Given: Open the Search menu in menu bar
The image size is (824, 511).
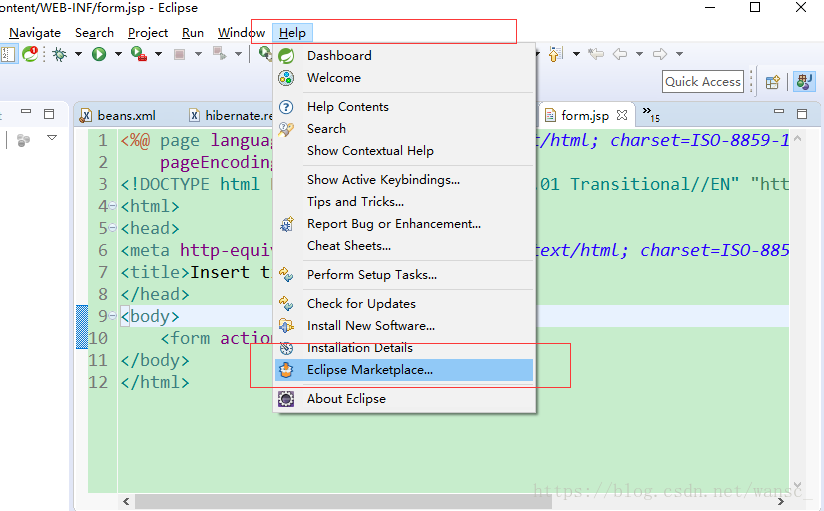Looking at the screenshot, I should coord(94,33).
